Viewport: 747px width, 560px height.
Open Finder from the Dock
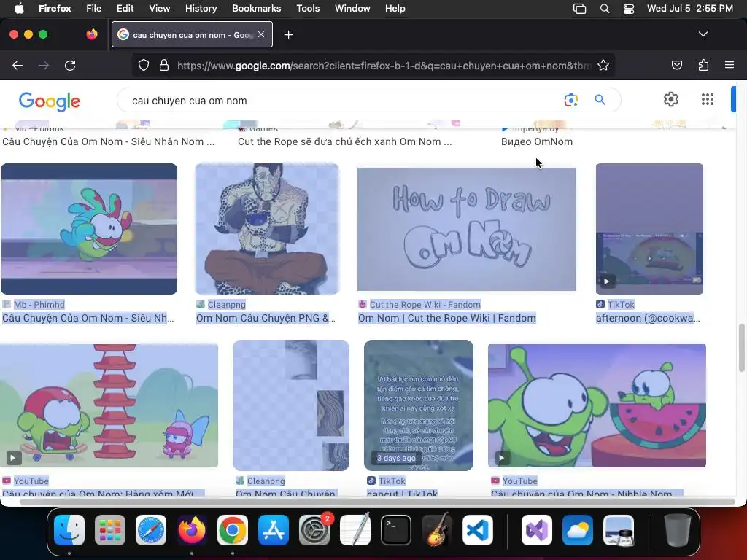coord(69,530)
